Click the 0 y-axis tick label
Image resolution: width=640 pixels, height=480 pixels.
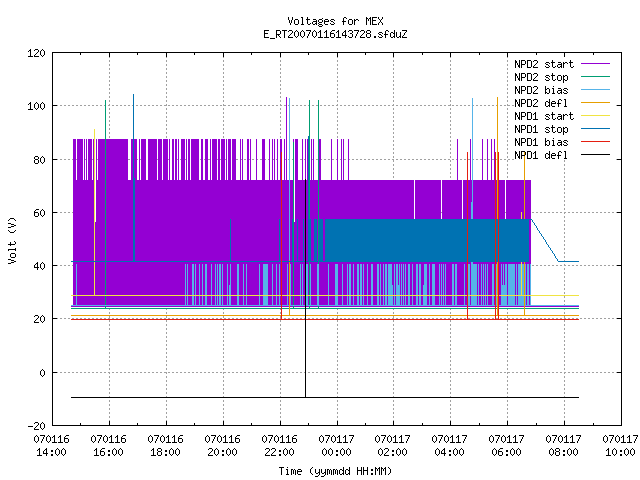click(42, 373)
